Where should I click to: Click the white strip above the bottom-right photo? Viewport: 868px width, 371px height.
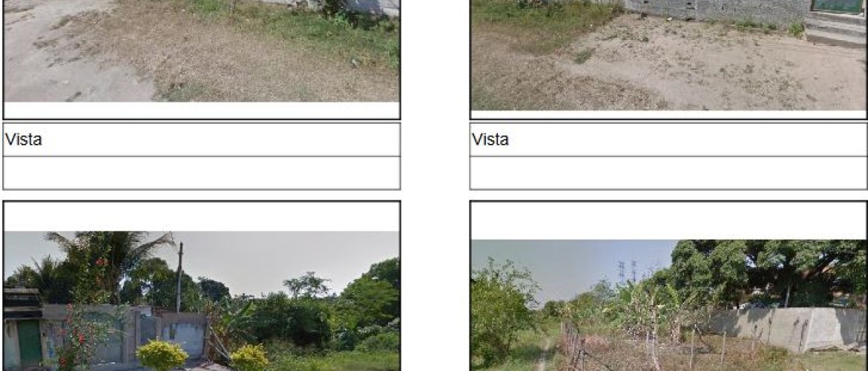click(668, 221)
